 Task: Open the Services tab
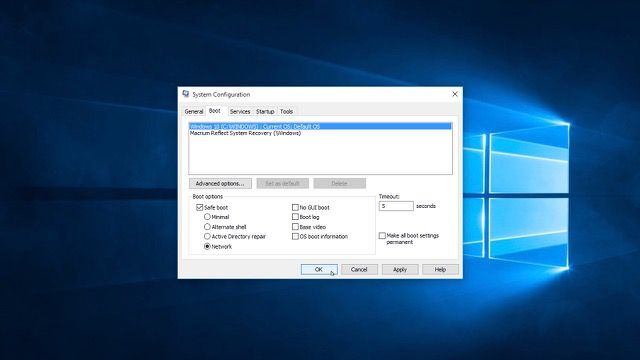point(240,111)
